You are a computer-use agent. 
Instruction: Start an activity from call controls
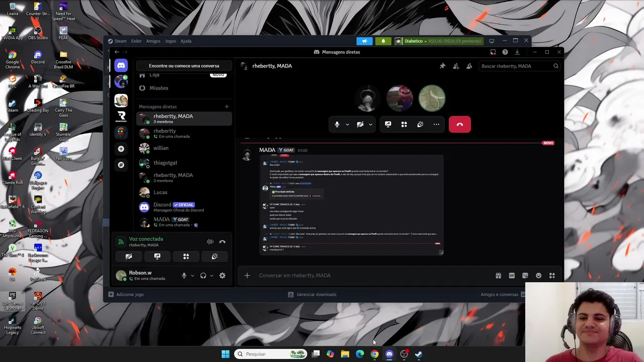(404, 124)
